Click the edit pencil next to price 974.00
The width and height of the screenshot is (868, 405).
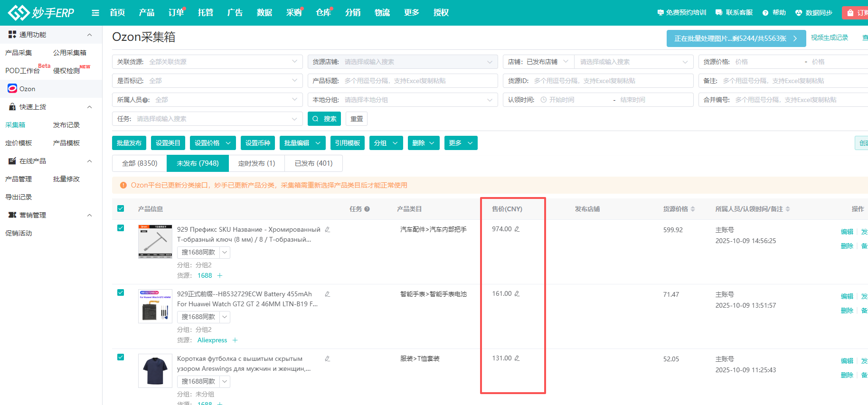(x=517, y=229)
